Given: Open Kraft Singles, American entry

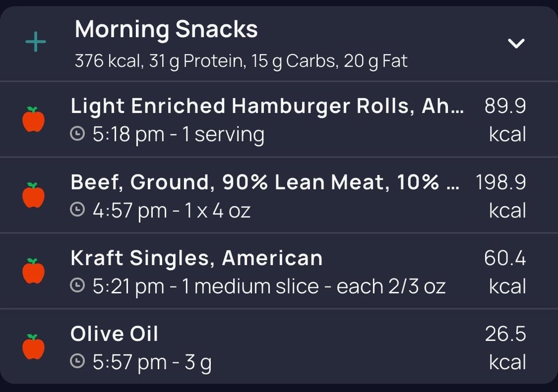Looking at the screenshot, I should 279,271.
